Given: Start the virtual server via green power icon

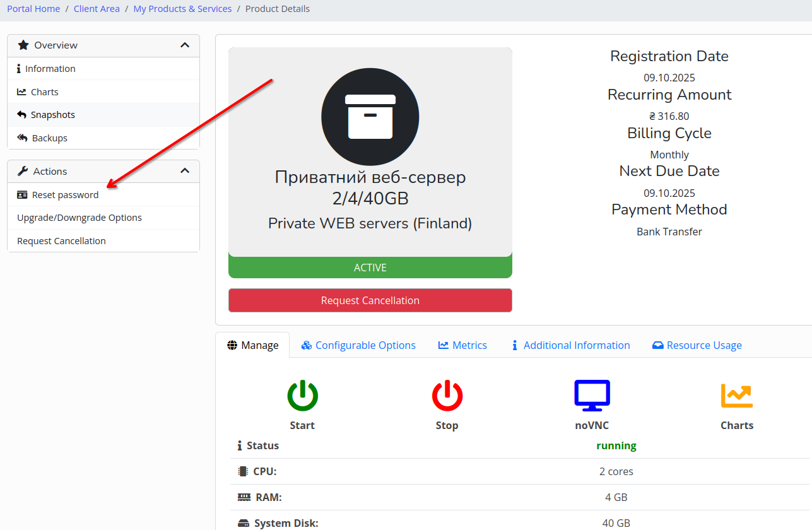Looking at the screenshot, I should tap(302, 396).
